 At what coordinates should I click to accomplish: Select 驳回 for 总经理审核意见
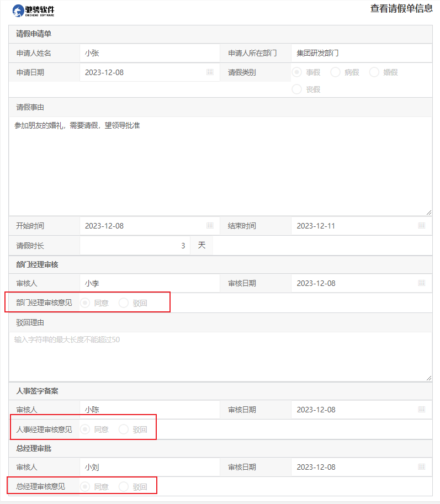(x=124, y=487)
